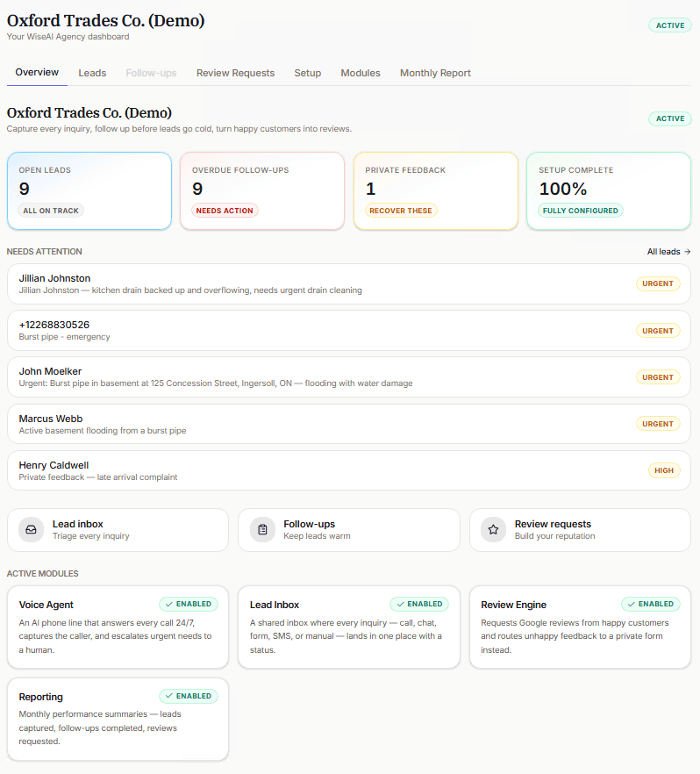Open the Open Leads stat card
Viewport: 700px width, 774px height.
89,191
